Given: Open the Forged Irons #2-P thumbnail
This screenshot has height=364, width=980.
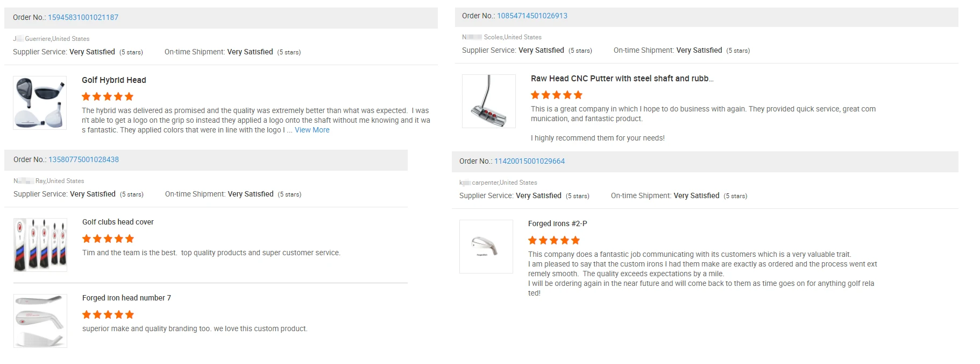Looking at the screenshot, I should pyautogui.click(x=486, y=247).
